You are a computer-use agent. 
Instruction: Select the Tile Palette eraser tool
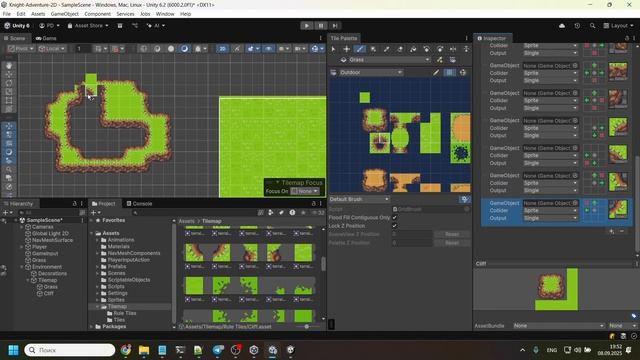(400, 49)
